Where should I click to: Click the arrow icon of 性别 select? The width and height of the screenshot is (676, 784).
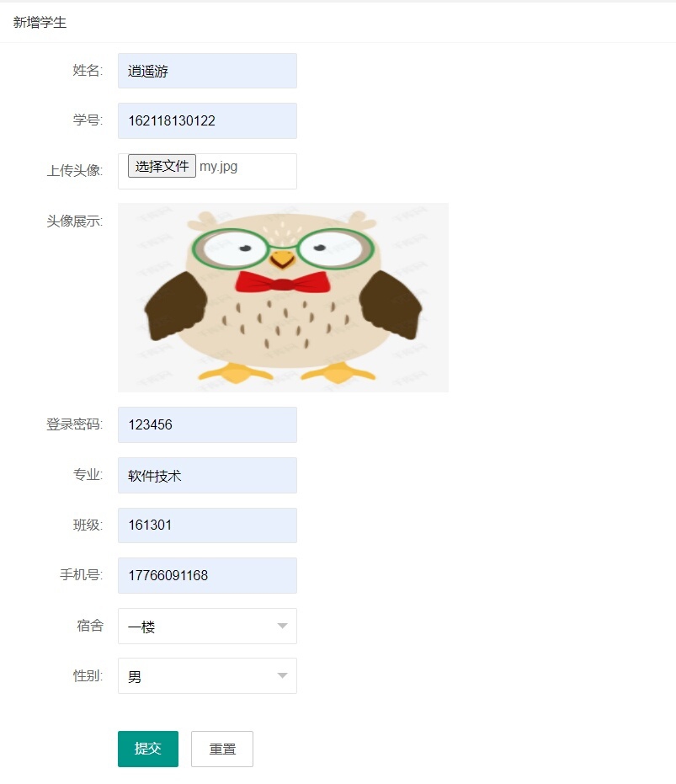tap(283, 675)
